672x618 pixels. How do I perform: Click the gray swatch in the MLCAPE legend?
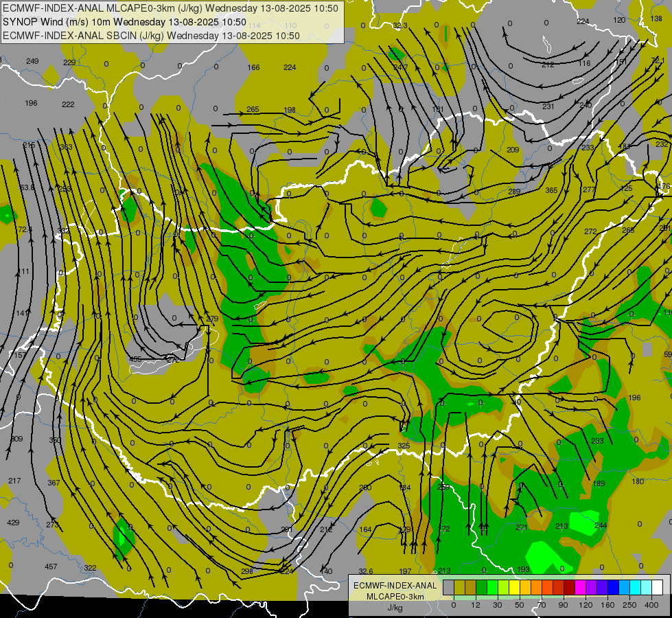[448, 587]
